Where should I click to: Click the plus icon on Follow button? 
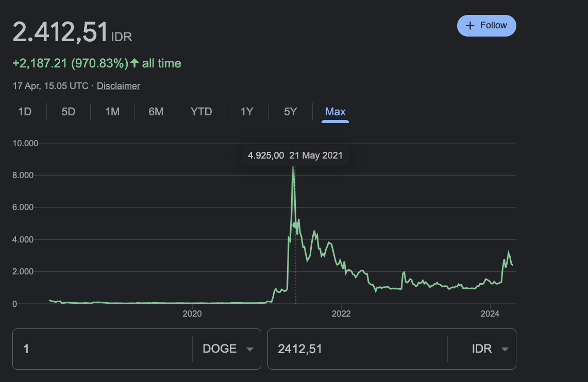point(471,25)
